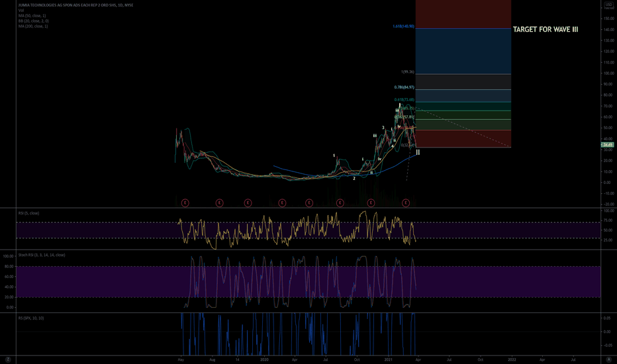Click 140.00 on the price axis
This screenshot has height=364, width=617.
coord(609,30)
